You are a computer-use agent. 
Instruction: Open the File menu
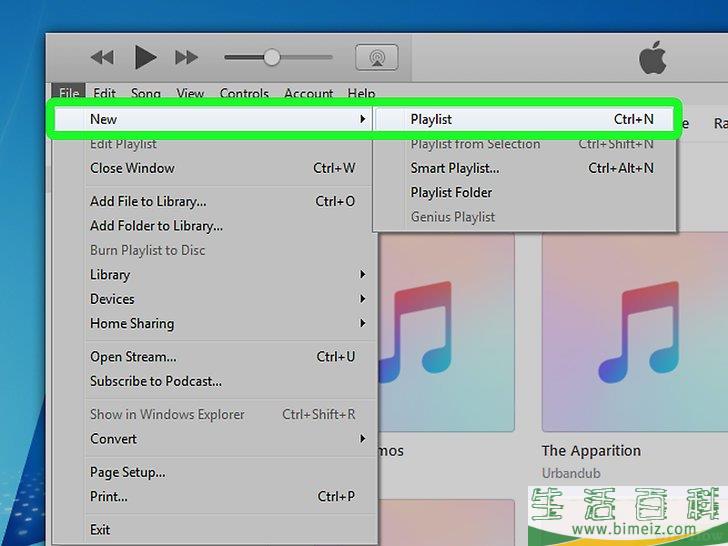pos(69,93)
